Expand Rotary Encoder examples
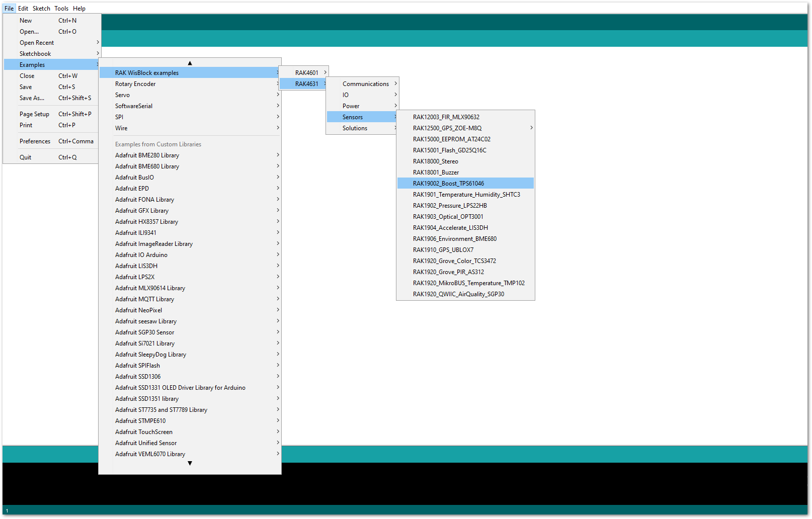This screenshot has width=812, height=519. [x=190, y=84]
